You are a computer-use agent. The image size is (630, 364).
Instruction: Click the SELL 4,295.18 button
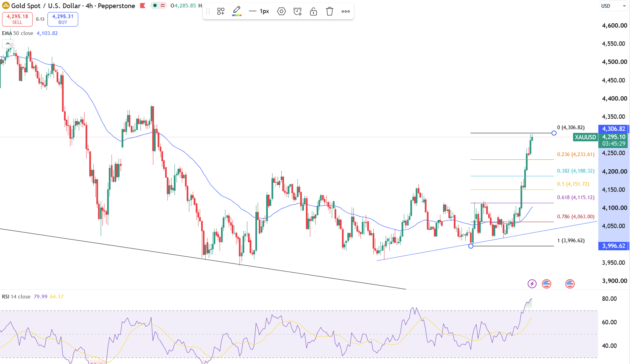17,19
